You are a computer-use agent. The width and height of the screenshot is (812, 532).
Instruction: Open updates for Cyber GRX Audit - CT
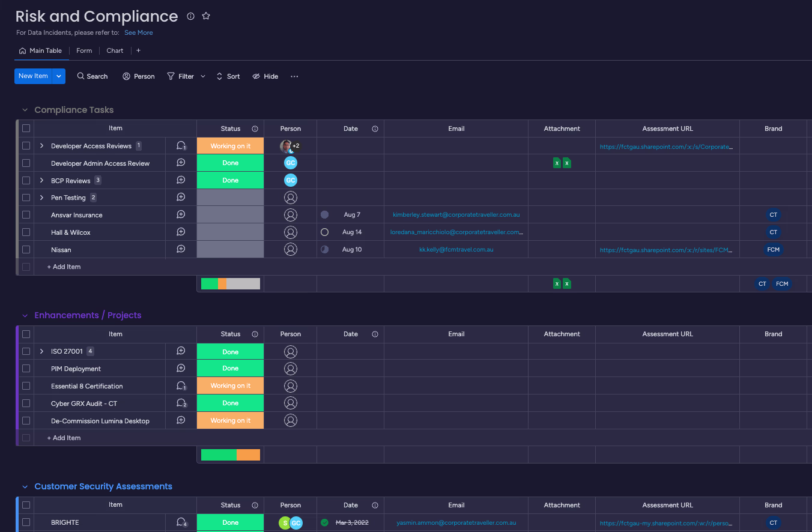(181, 404)
